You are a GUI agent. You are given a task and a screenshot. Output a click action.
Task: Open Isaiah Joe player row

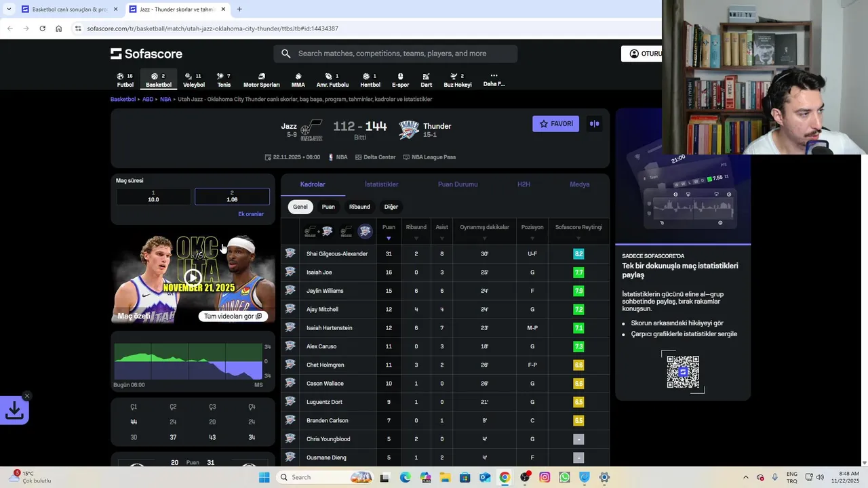click(445, 272)
